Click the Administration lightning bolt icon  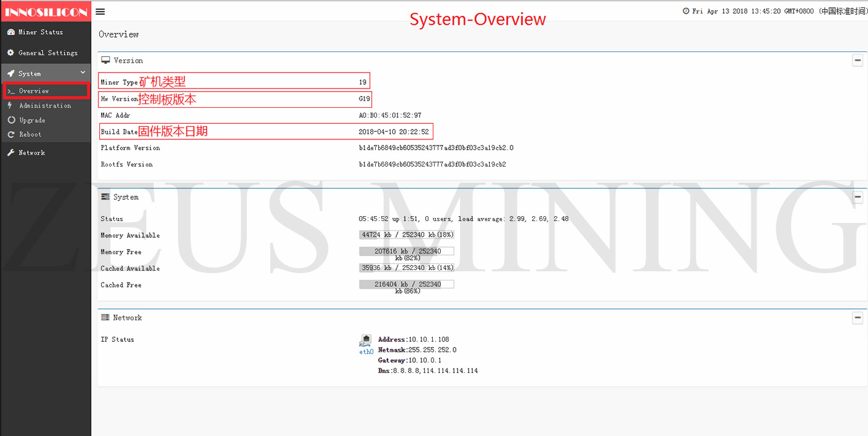[11, 106]
